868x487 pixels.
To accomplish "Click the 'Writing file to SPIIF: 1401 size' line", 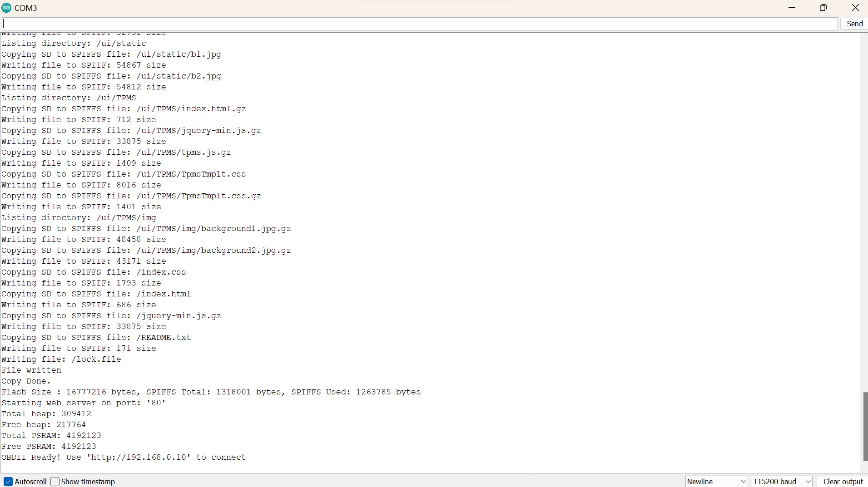I will (81, 207).
